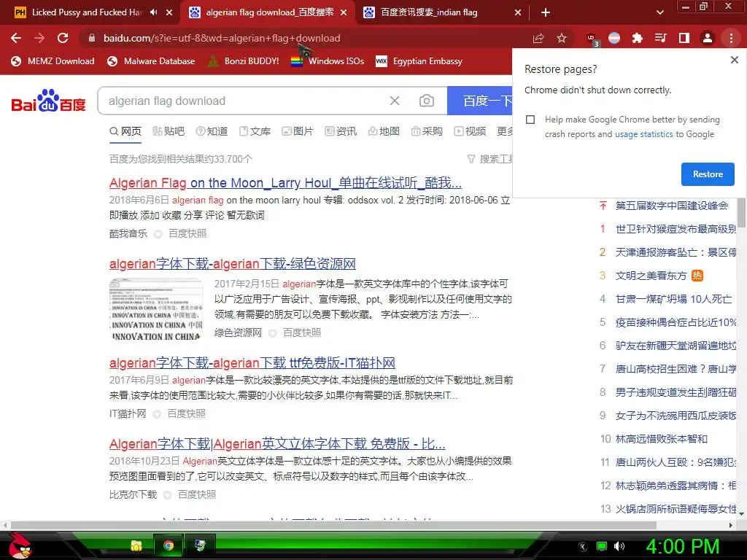Switch to the indian flag Baidu tab
Viewport: 747px width, 560px height.
point(429,12)
